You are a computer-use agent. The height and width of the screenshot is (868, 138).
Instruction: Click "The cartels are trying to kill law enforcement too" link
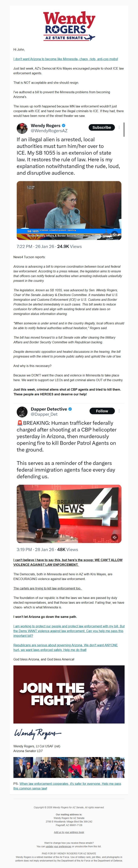pyautogui.click(x=48, y=588)
